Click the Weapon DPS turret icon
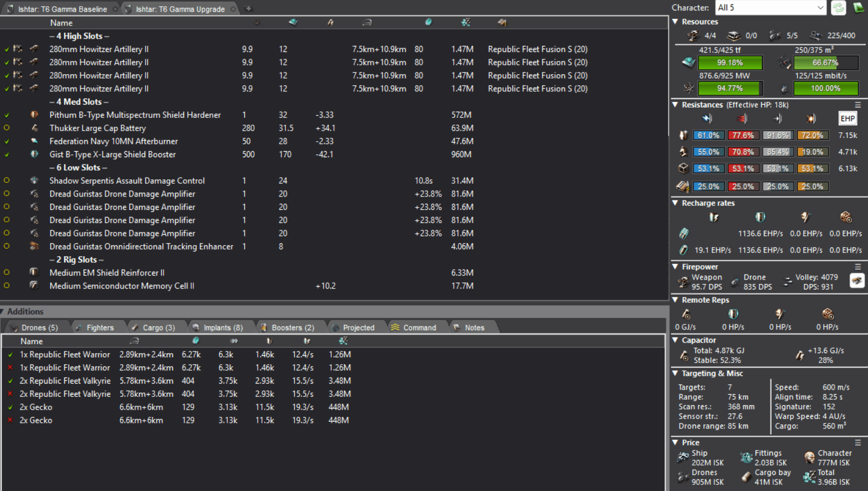 pyautogui.click(x=683, y=282)
